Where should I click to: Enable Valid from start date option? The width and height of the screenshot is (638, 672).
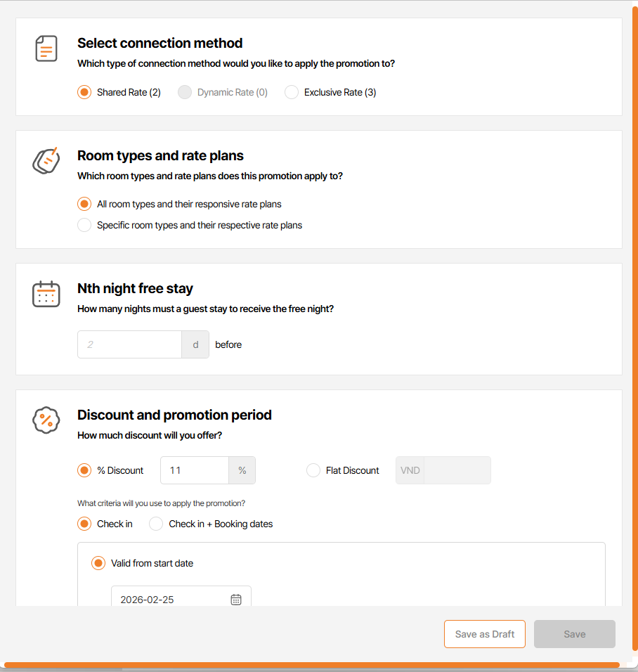98,563
